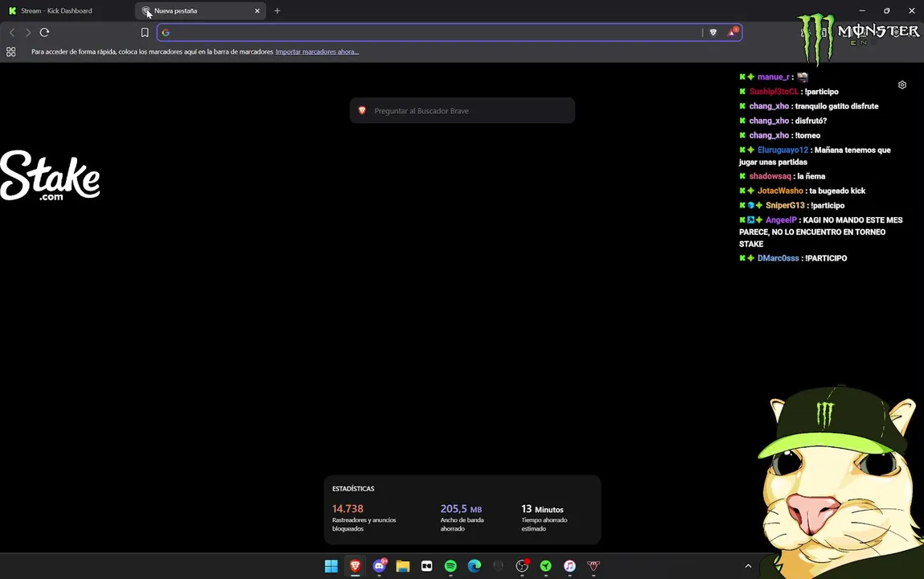Click username DMarc0sss in chat
Image resolution: width=924 pixels, height=579 pixels.
[778, 259]
